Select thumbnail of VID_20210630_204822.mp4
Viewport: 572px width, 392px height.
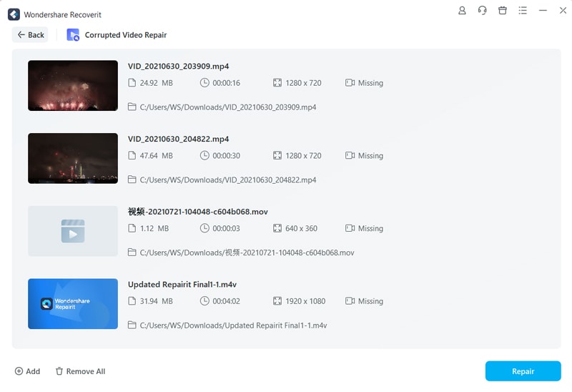(73, 158)
